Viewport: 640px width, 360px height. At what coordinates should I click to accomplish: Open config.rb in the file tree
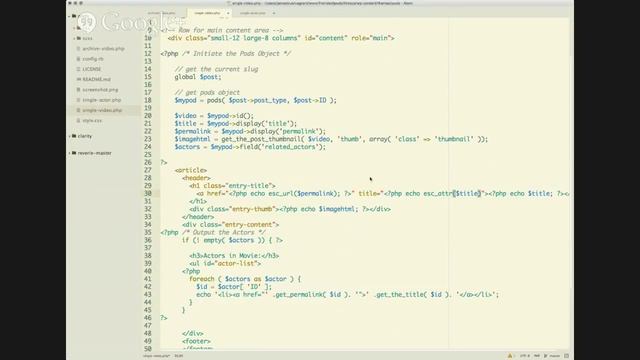pos(93,59)
